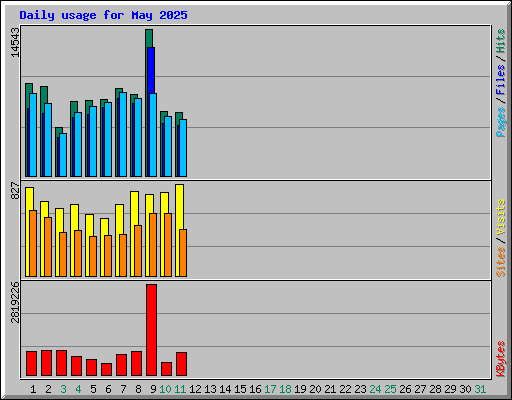Click day 8 on the x-axis

tap(138, 389)
